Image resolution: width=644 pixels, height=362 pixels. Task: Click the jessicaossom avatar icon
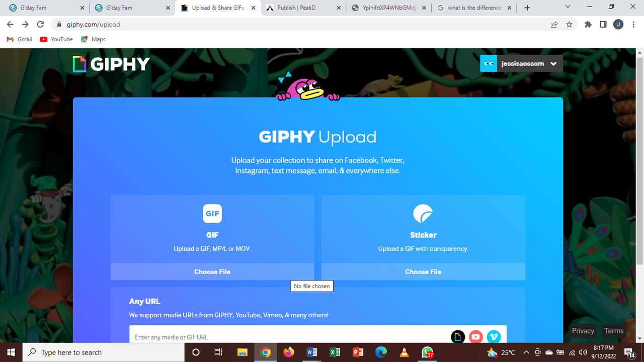tap(489, 63)
